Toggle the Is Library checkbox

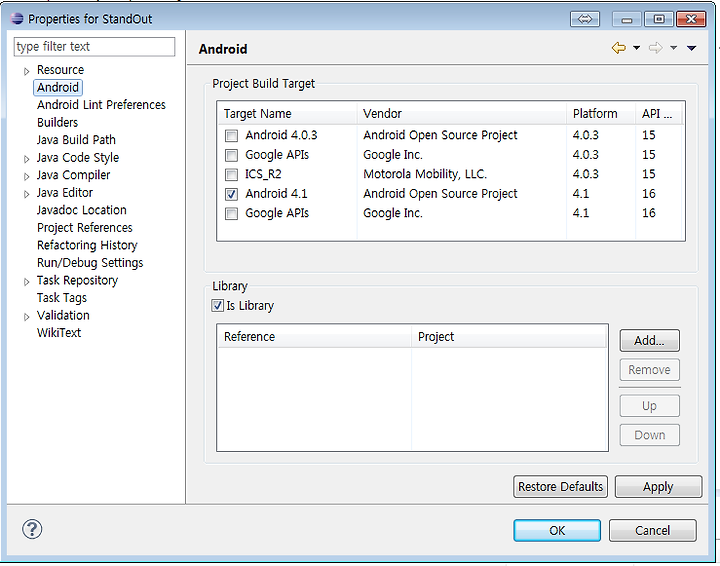pos(218,305)
